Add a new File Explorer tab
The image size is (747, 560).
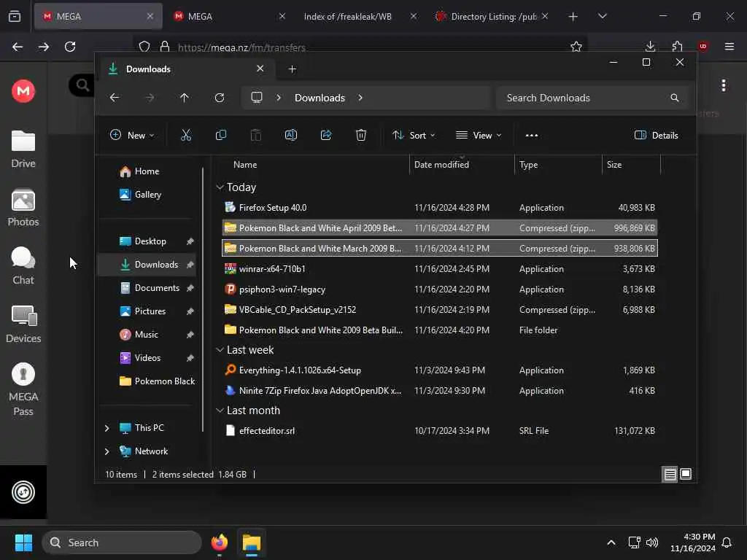[x=292, y=69]
